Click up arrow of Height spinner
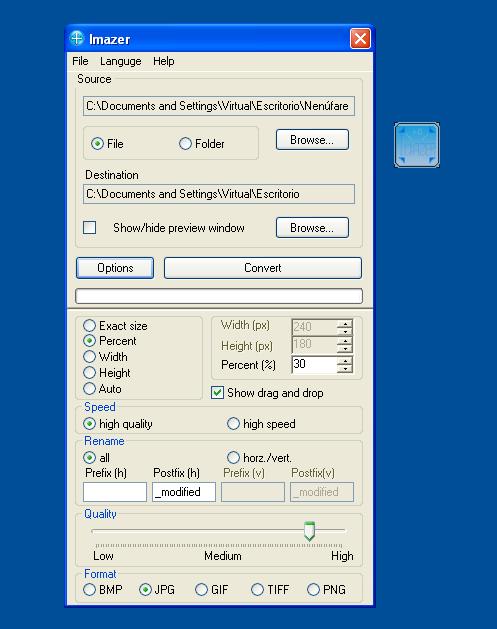This screenshot has width=497, height=629. click(x=345, y=341)
